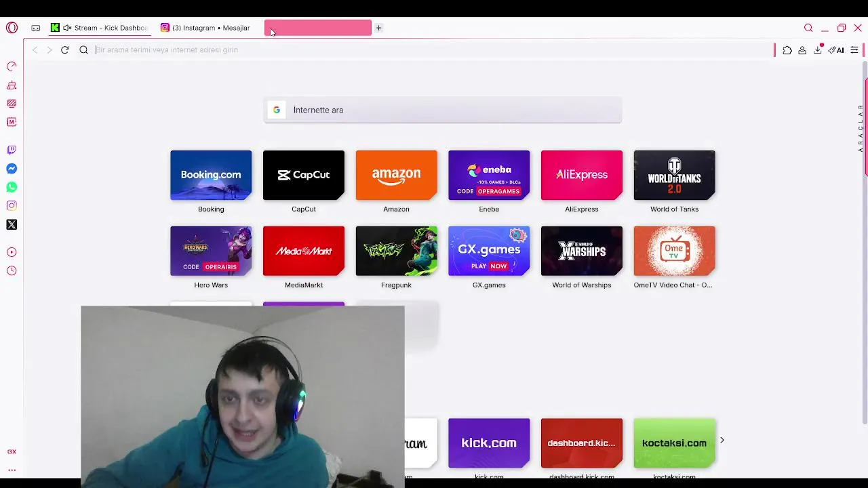Screen dimensions: 868x488
Task: Click the CapCut label under its tile
Action: (x=304, y=209)
